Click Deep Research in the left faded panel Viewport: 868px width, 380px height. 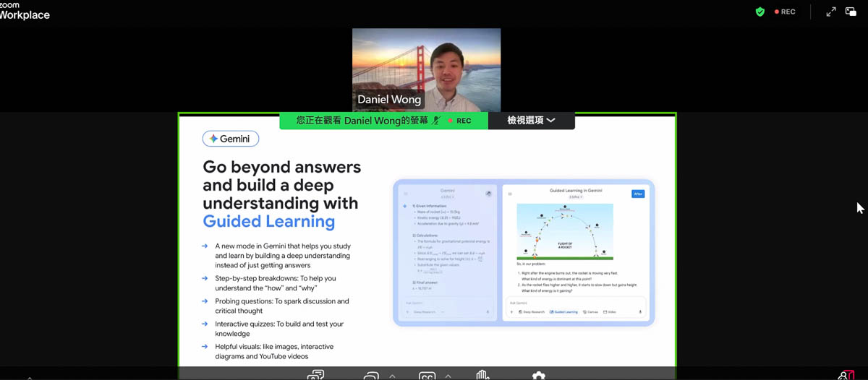coord(424,312)
